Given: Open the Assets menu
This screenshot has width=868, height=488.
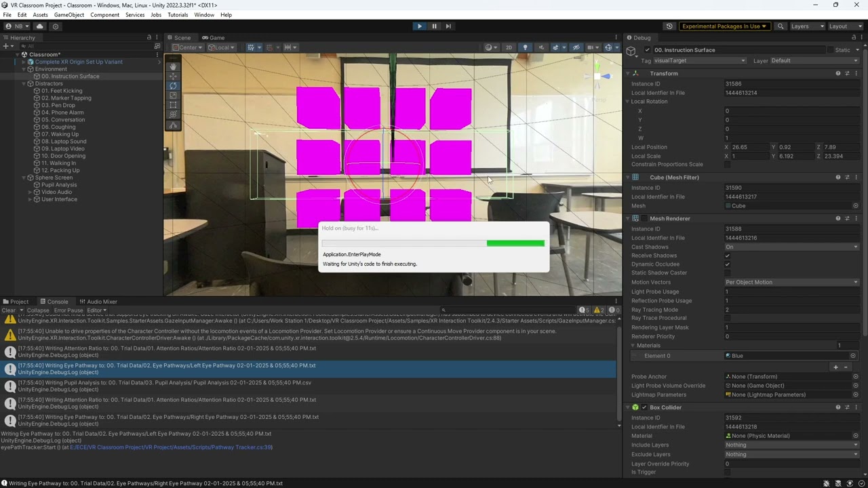Looking at the screenshot, I should point(41,15).
